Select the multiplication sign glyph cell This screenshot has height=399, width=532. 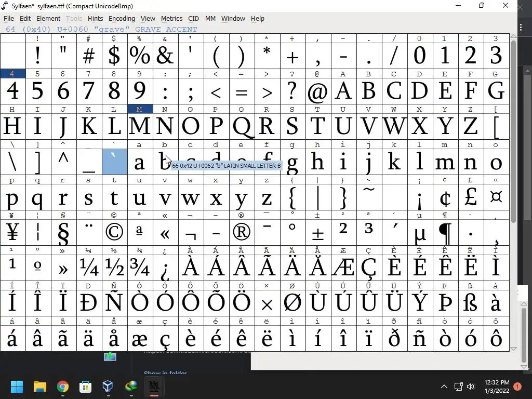tap(268, 303)
